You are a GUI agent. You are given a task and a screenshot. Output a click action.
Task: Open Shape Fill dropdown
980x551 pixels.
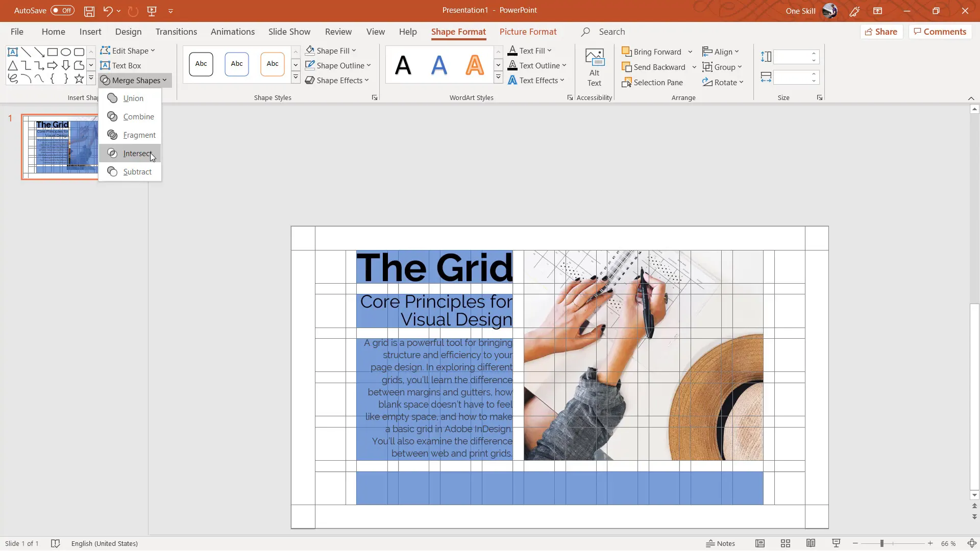(x=331, y=51)
